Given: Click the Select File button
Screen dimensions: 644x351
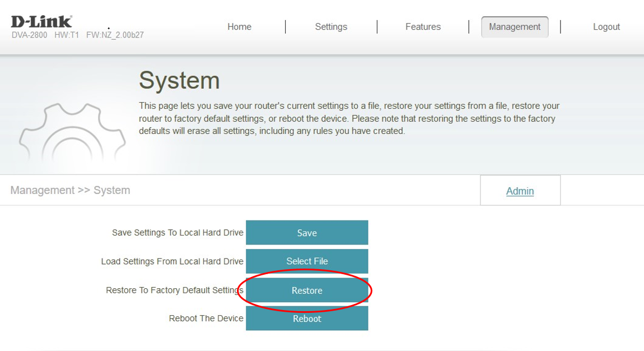Looking at the screenshot, I should pos(307,261).
